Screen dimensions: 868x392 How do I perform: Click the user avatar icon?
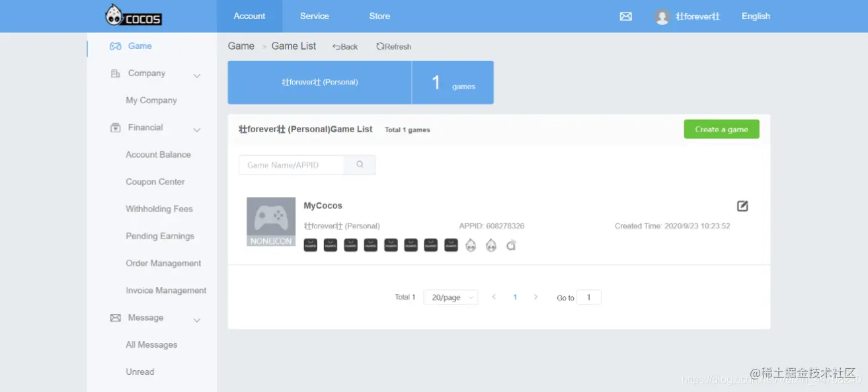(662, 17)
